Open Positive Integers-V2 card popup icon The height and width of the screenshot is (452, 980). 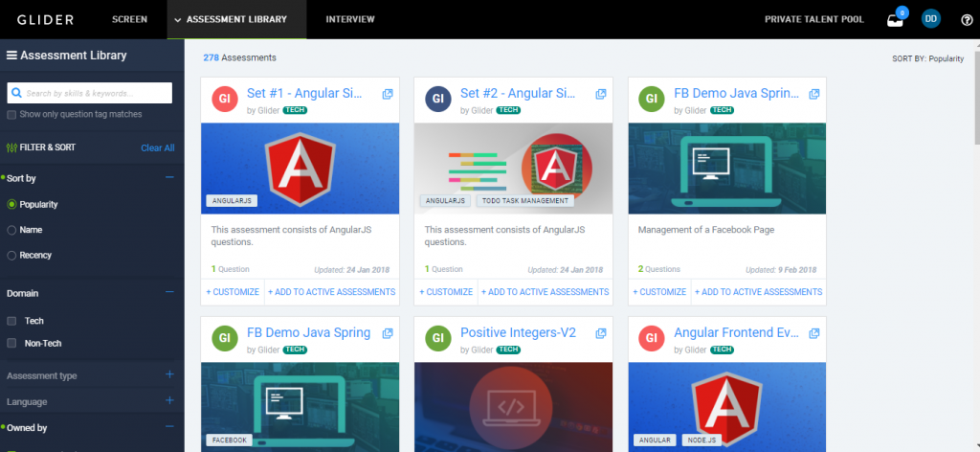(x=601, y=333)
